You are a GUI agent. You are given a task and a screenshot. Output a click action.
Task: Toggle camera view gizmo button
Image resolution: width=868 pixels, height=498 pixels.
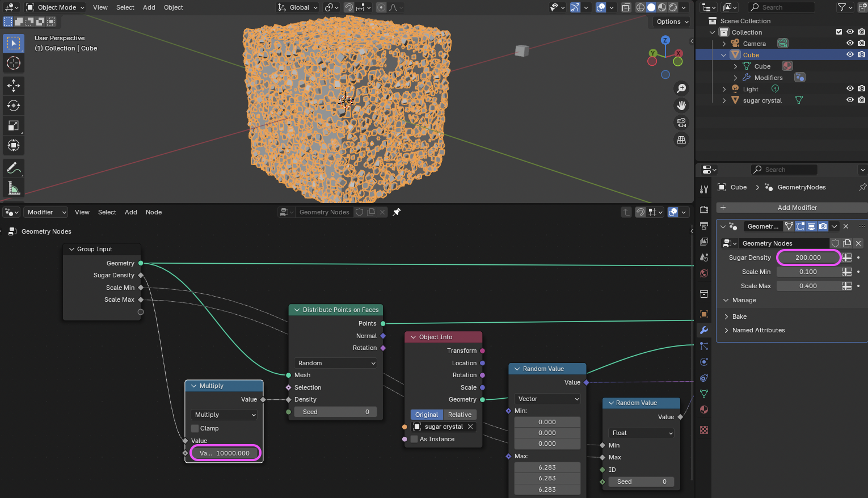click(x=681, y=123)
